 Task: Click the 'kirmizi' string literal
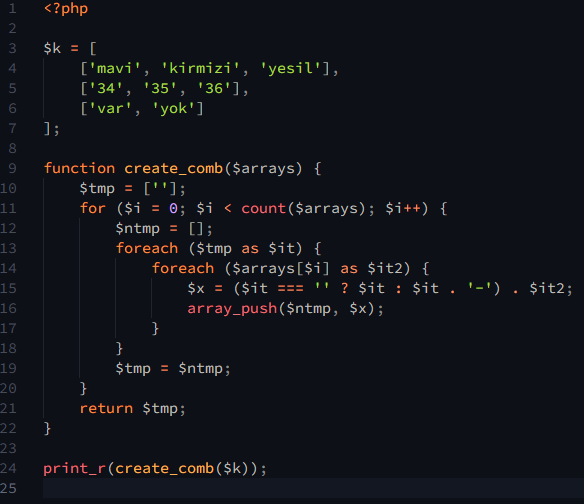[200, 69]
